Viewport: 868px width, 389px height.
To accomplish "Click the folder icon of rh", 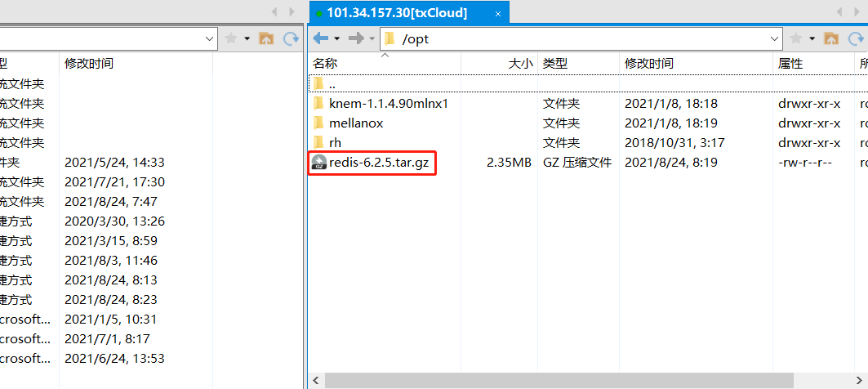I will [x=318, y=143].
